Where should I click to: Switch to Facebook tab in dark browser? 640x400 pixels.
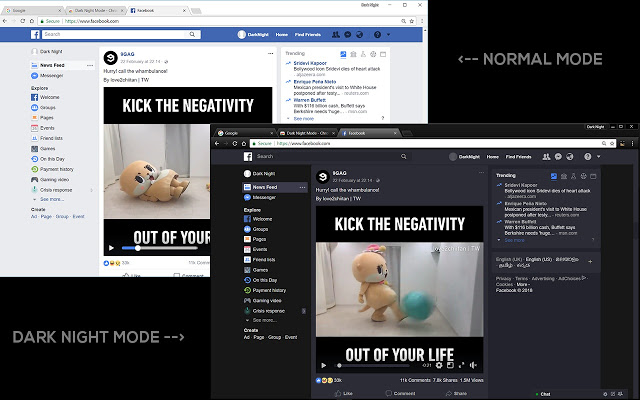[369, 133]
